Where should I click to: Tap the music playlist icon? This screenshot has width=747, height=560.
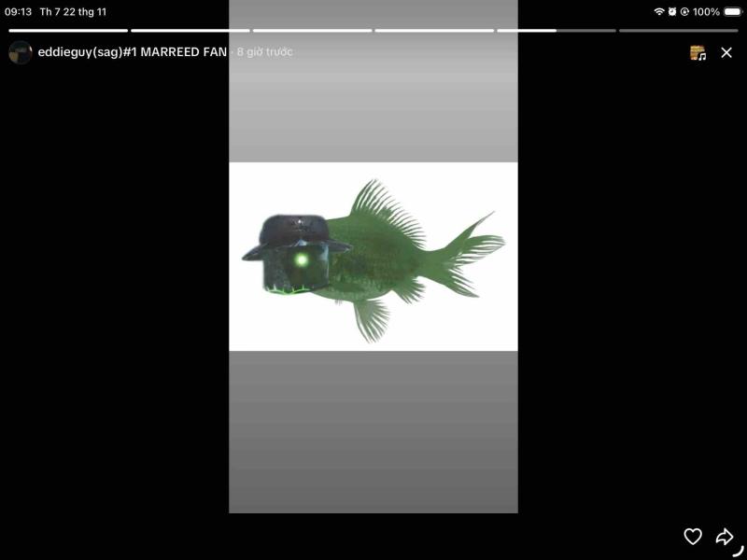click(x=698, y=53)
